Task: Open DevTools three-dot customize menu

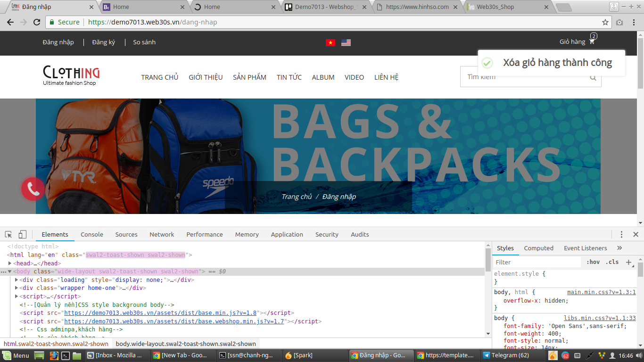Action: coord(622,234)
